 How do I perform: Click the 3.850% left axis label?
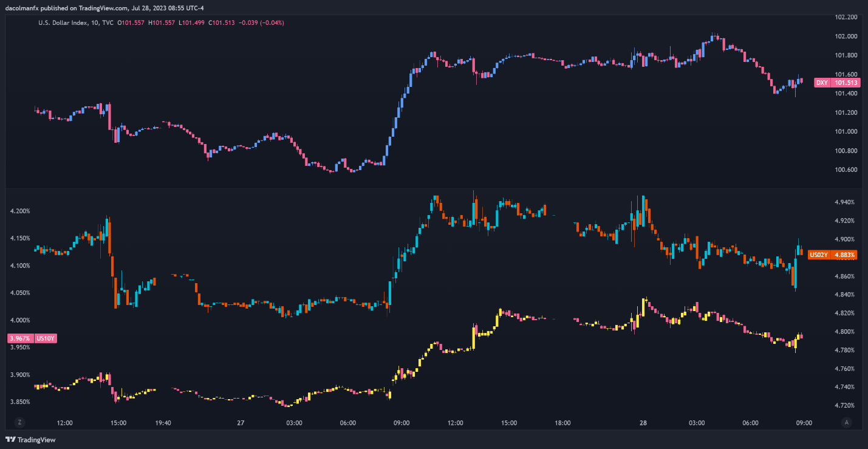coord(20,402)
